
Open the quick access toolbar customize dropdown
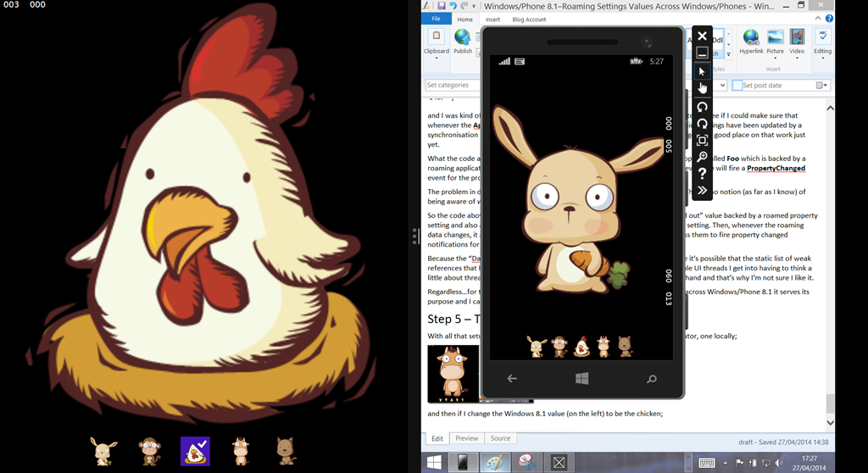pyautogui.click(x=474, y=6)
